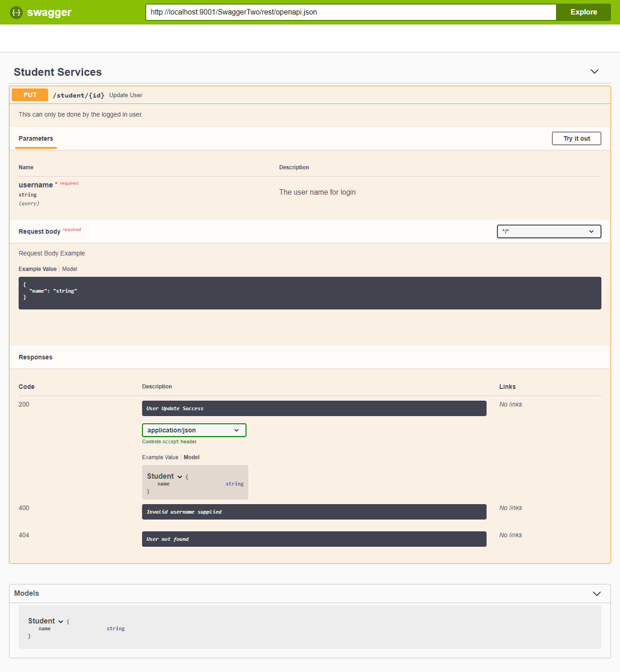Click the Student Services heading
The width and height of the screenshot is (620, 672).
pos(58,72)
